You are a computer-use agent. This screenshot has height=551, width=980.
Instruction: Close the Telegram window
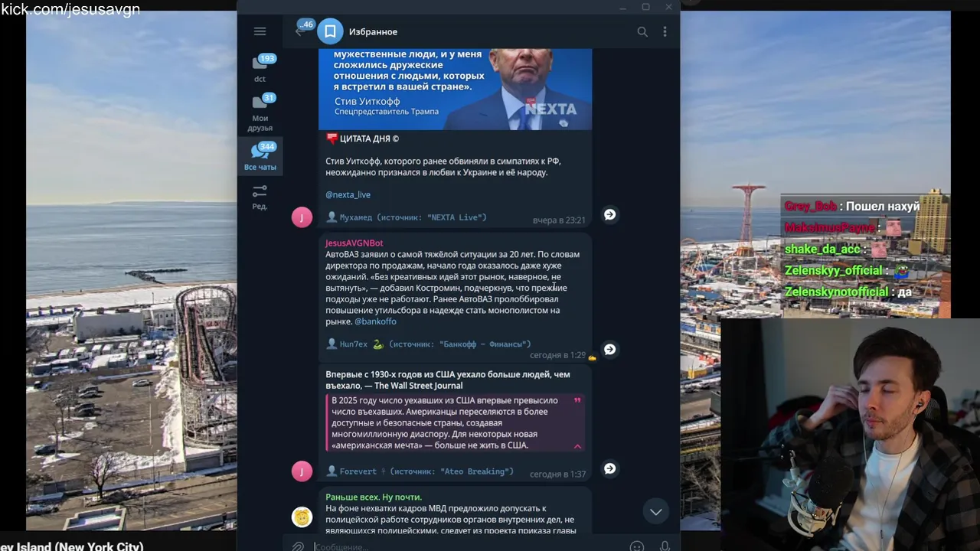pos(668,7)
